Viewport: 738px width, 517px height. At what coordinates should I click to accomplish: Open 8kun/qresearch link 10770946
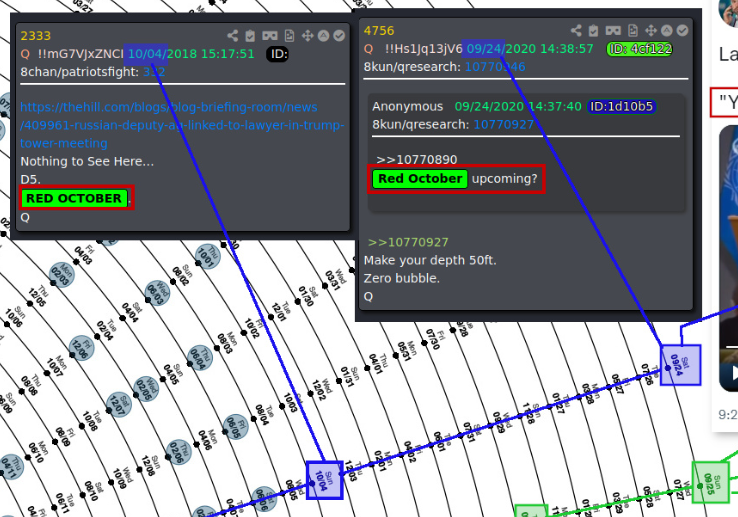495,67
